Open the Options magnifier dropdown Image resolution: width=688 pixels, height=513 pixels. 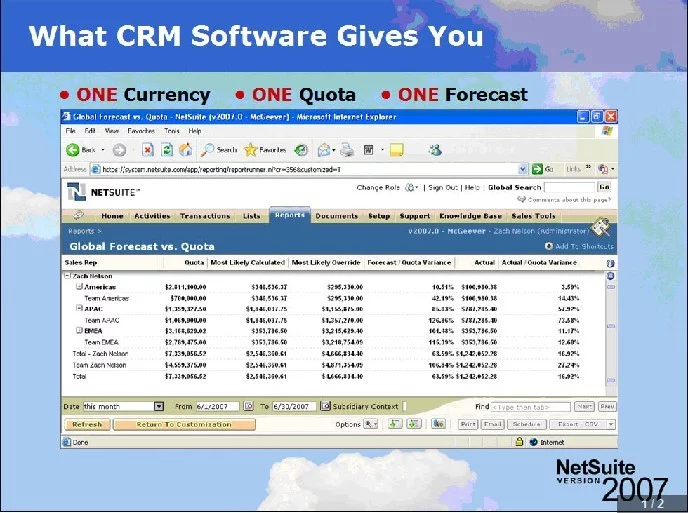point(371,424)
